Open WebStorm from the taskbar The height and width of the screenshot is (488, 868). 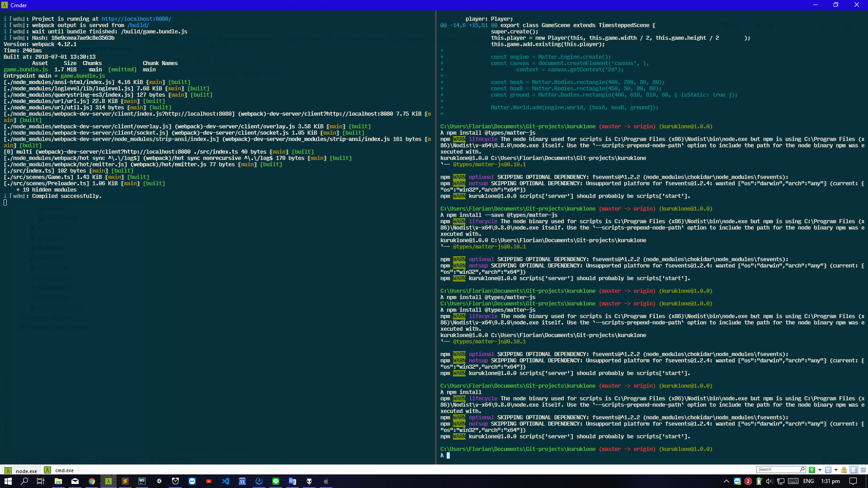142,481
